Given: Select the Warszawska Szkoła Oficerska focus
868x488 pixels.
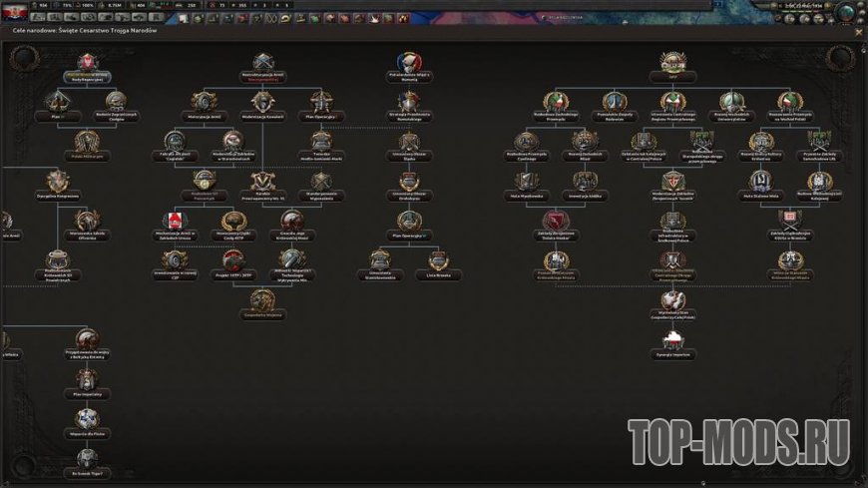Looking at the screenshot, I should 88,221.
